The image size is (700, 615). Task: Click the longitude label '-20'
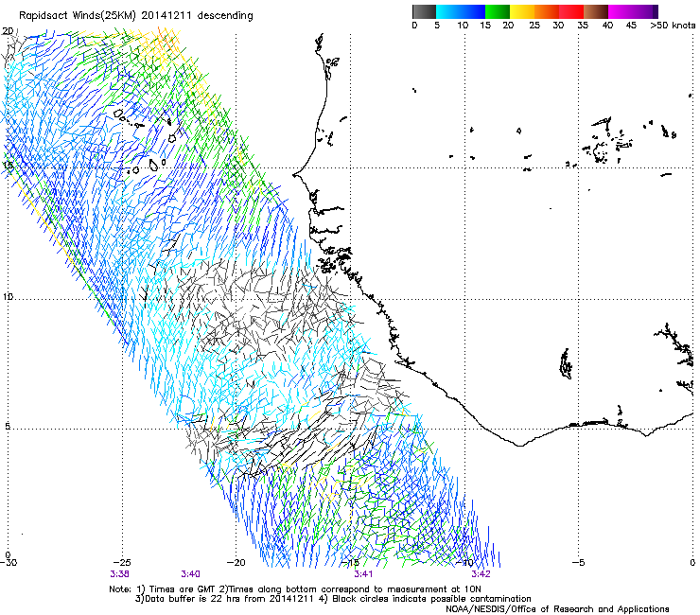236,563
